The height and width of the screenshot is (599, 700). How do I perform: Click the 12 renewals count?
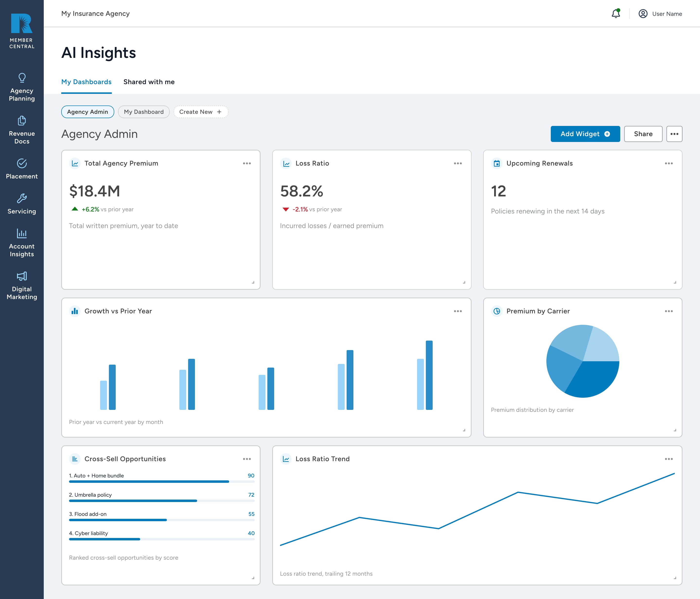coord(499,191)
